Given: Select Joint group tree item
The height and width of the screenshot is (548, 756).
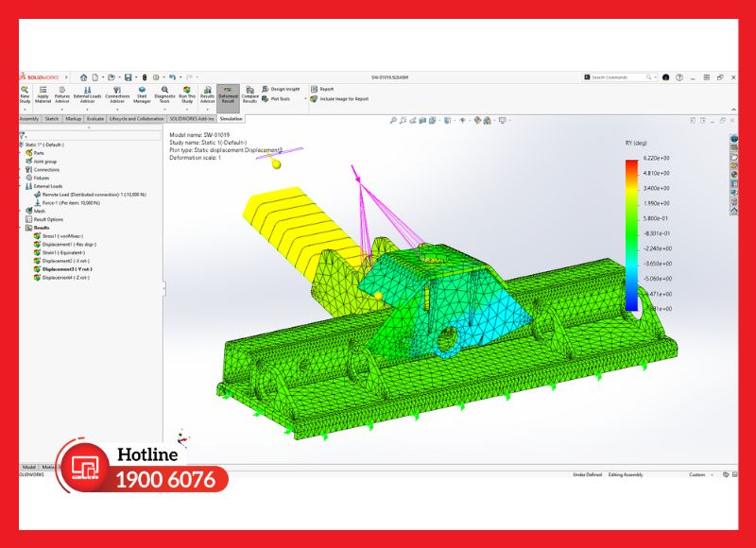Looking at the screenshot, I should (x=41, y=162).
